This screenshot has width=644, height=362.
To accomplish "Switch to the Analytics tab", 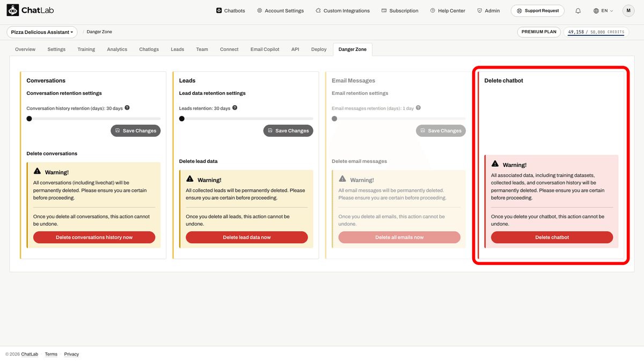I will click(117, 49).
